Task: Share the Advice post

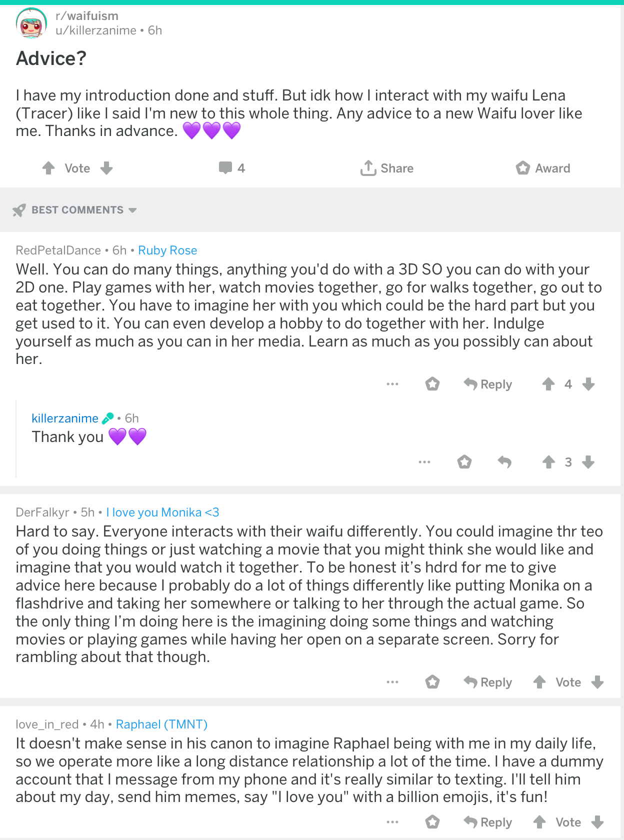Action: [387, 168]
